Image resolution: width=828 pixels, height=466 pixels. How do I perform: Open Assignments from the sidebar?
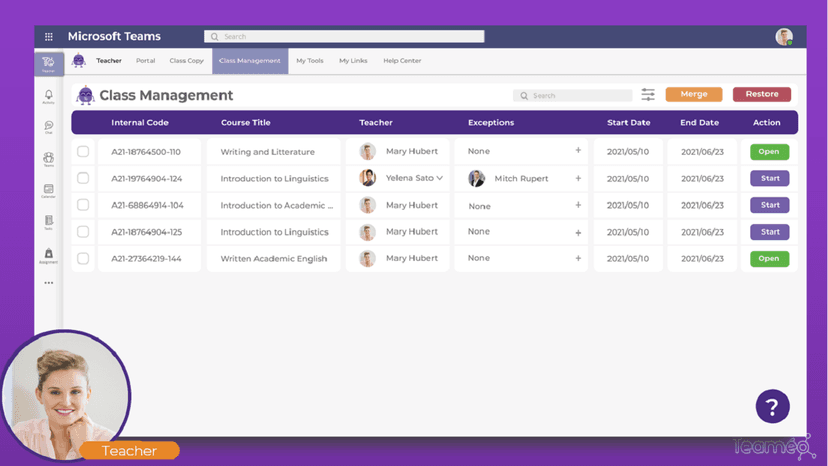click(49, 255)
